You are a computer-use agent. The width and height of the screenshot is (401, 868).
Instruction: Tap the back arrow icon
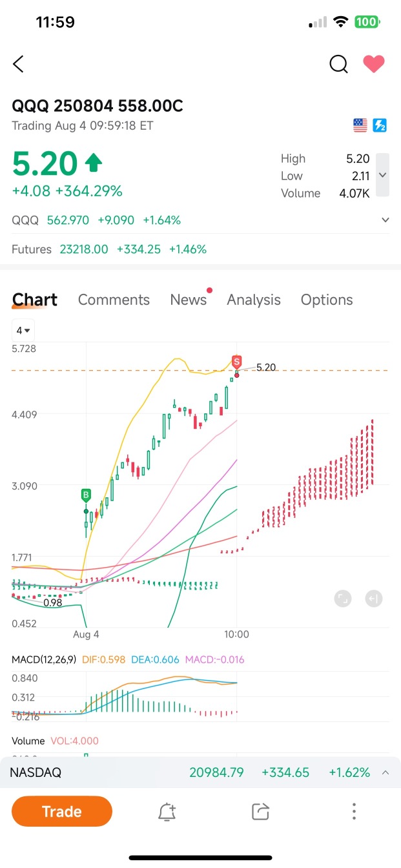coord(18,64)
